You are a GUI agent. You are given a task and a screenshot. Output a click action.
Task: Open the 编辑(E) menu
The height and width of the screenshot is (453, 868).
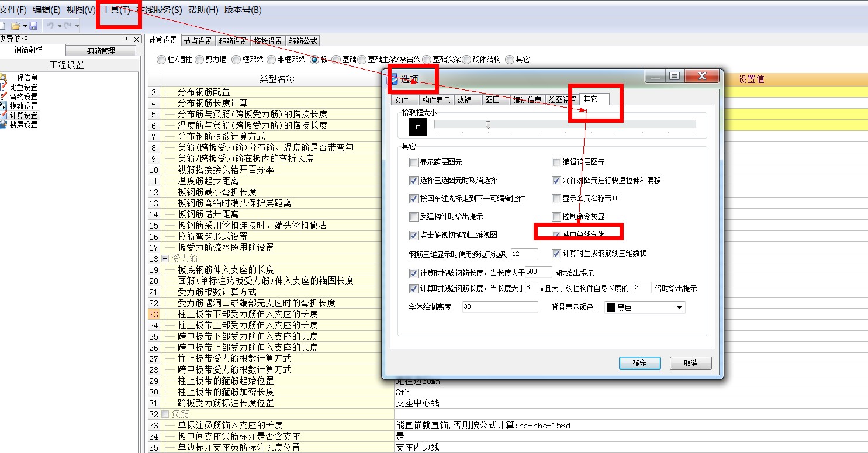click(x=47, y=10)
